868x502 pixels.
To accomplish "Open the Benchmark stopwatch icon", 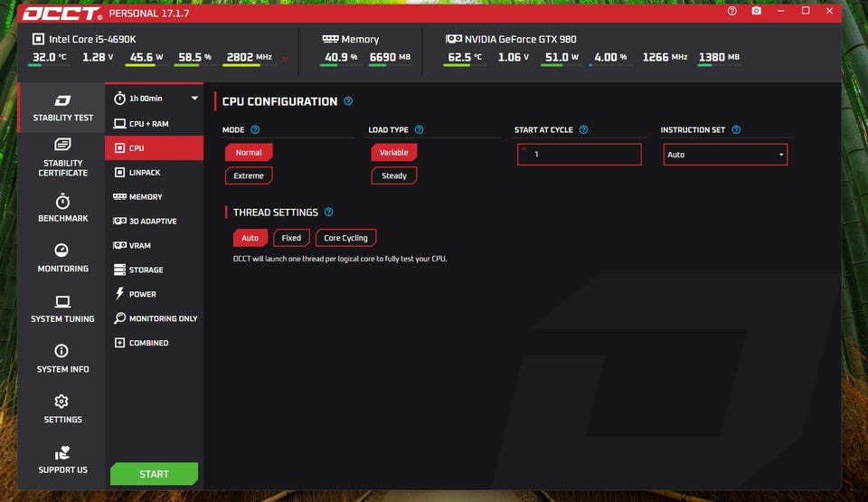I will [x=62, y=201].
